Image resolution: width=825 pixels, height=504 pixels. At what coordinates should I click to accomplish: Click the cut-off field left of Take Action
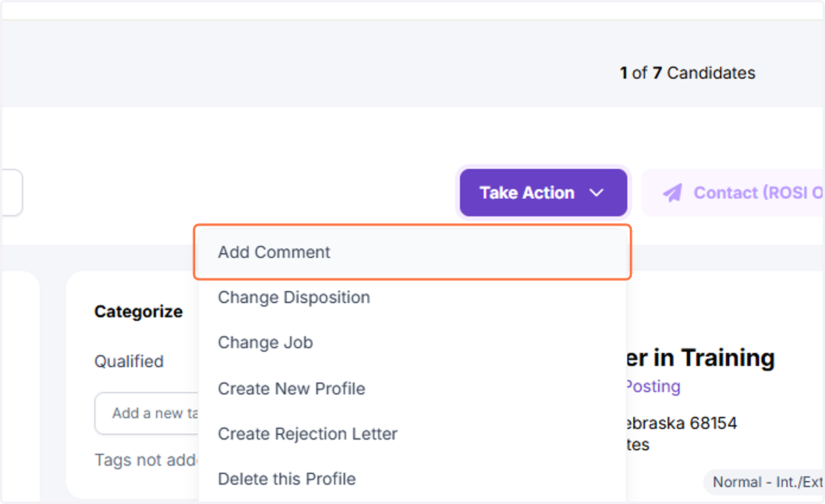[12, 193]
